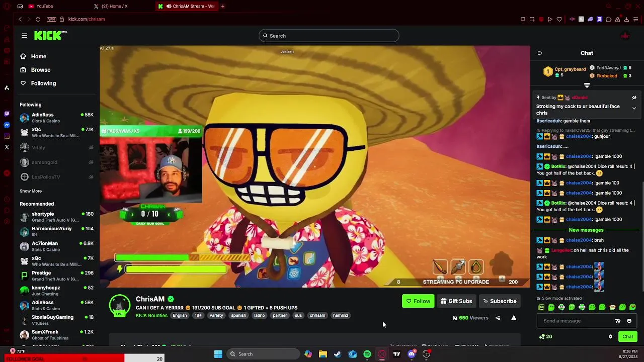Image resolution: width=644 pixels, height=362 pixels.
Task: Open browser downloads icon
Action: pyautogui.click(x=626, y=19)
